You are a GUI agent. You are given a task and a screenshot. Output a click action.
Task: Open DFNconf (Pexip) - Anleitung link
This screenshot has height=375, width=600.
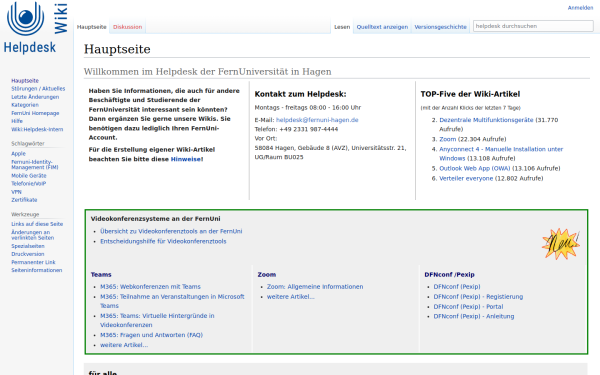[x=474, y=316]
